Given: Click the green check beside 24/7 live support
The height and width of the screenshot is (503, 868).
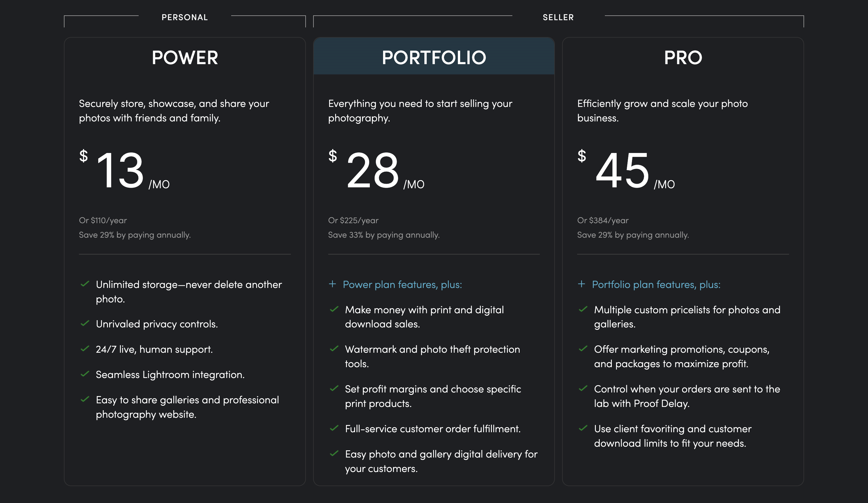Looking at the screenshot, I should (x=85, y=349).
